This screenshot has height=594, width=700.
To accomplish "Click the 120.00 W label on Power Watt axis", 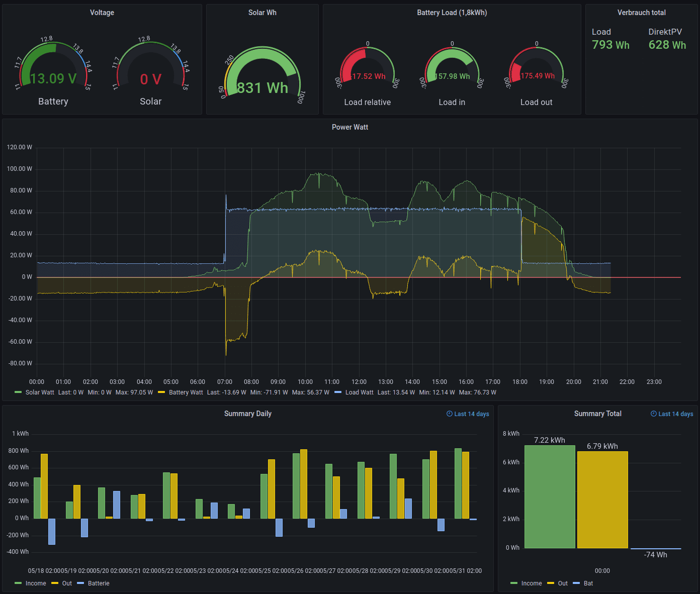I will 20,147.
